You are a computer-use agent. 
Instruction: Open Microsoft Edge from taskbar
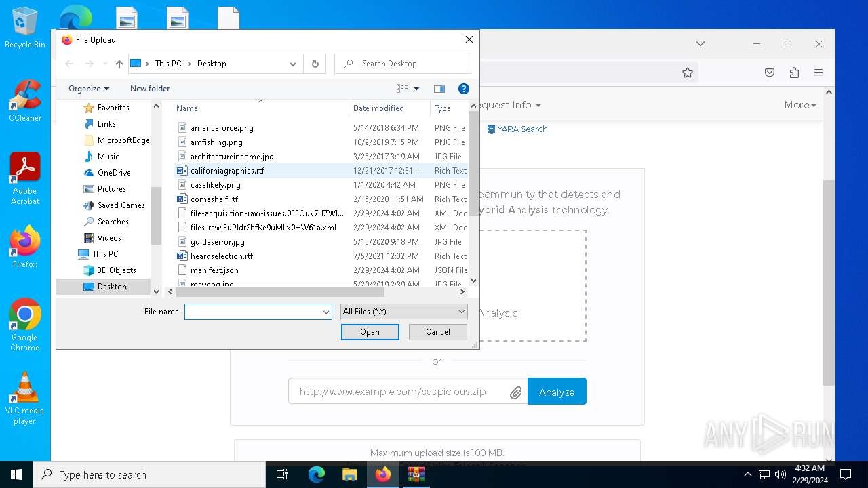tap(317, 474)
